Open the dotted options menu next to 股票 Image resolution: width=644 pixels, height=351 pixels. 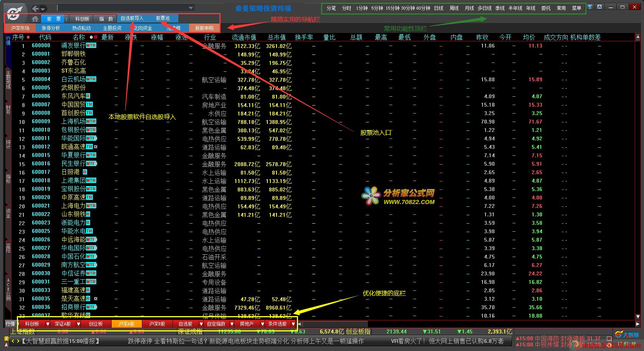tap(66, 18)
